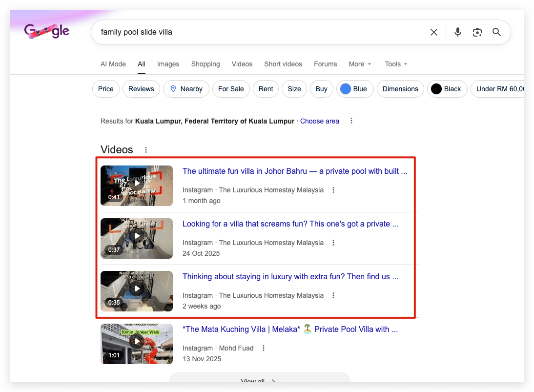Screen dimensions: 534x392
Task: Toggle the Reviews filter chip
Action: (x=141, y=89)
